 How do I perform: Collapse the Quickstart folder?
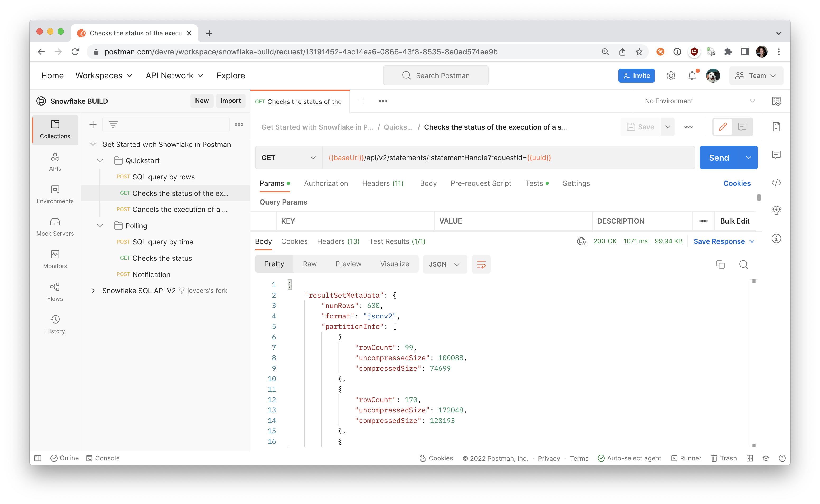pyautogui.click(x=100, y=160)
